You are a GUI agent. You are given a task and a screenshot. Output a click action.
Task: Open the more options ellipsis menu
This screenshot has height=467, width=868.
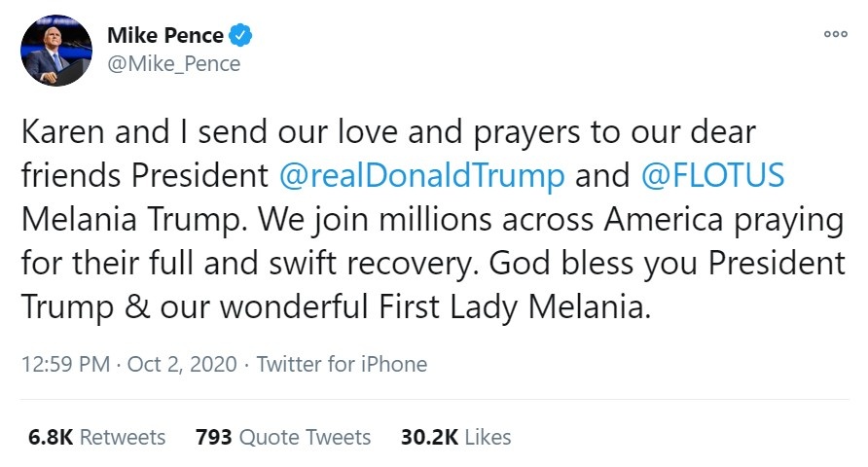point(835,33)
